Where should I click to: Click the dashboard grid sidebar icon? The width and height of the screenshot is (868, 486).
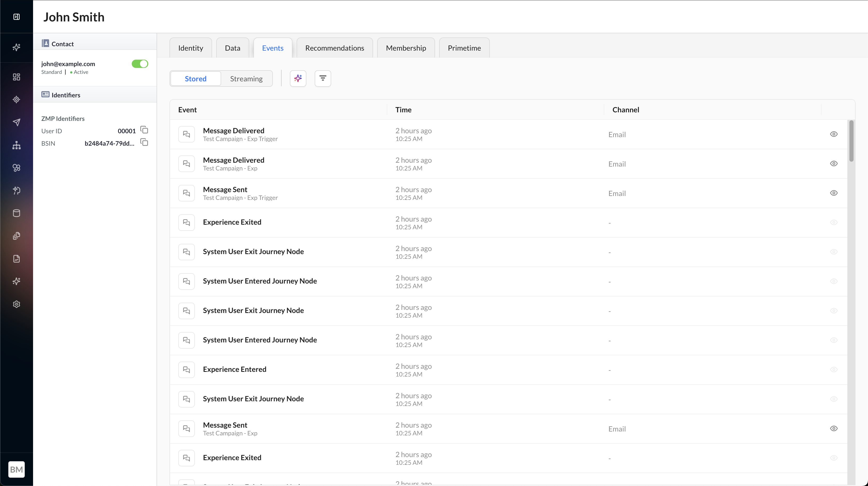point(17,77)
